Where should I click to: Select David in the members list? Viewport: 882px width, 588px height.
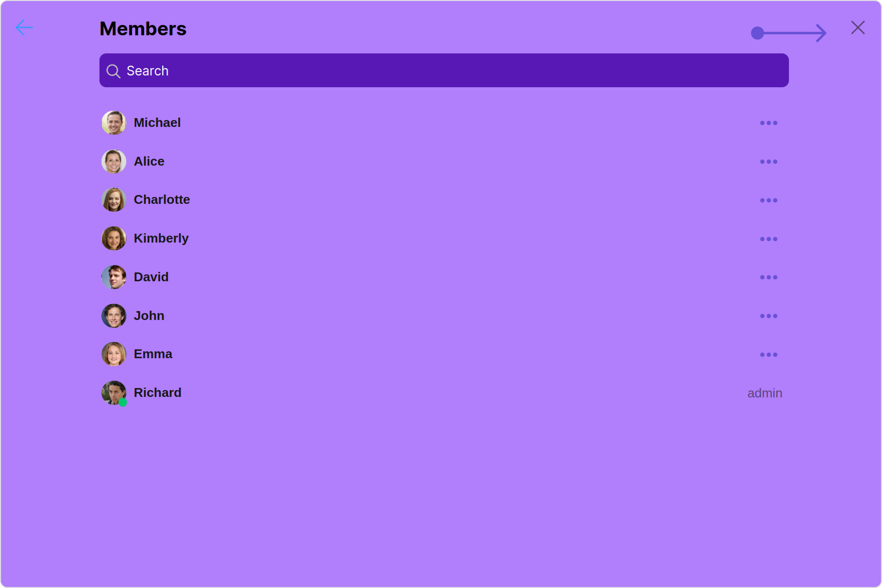point(151,277)
